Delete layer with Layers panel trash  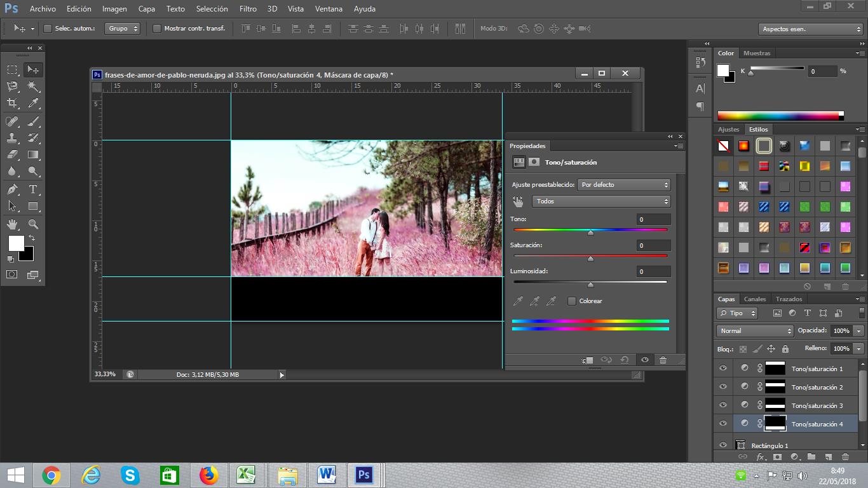point(845,457)
